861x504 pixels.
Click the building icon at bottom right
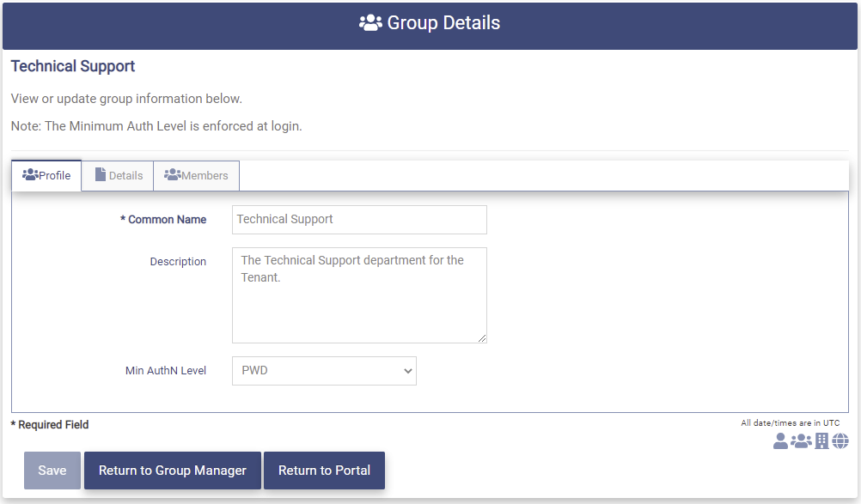(821, 441)
